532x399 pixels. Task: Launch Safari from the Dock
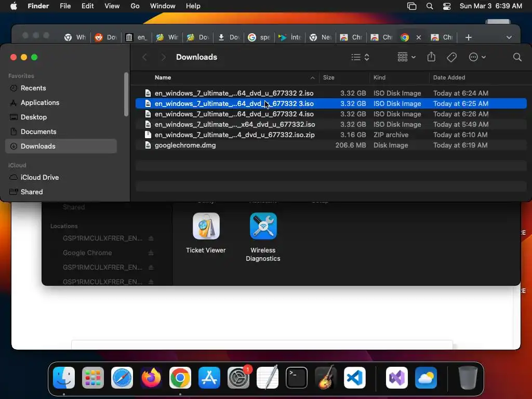[122, 378]
